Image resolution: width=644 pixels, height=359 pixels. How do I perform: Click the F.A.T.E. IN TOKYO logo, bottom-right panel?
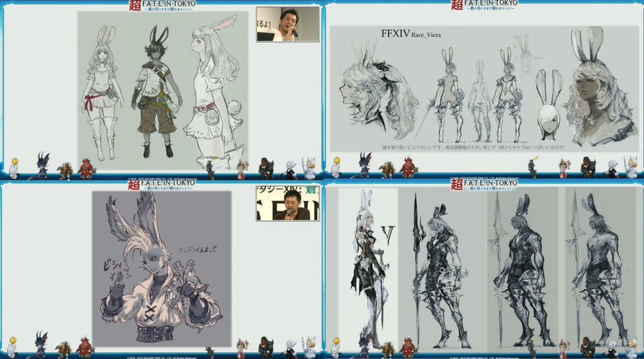tap(484, 186)
